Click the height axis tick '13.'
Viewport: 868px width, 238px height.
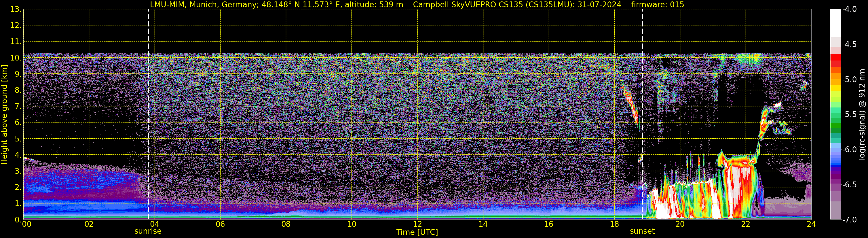[x=16, y=10]
